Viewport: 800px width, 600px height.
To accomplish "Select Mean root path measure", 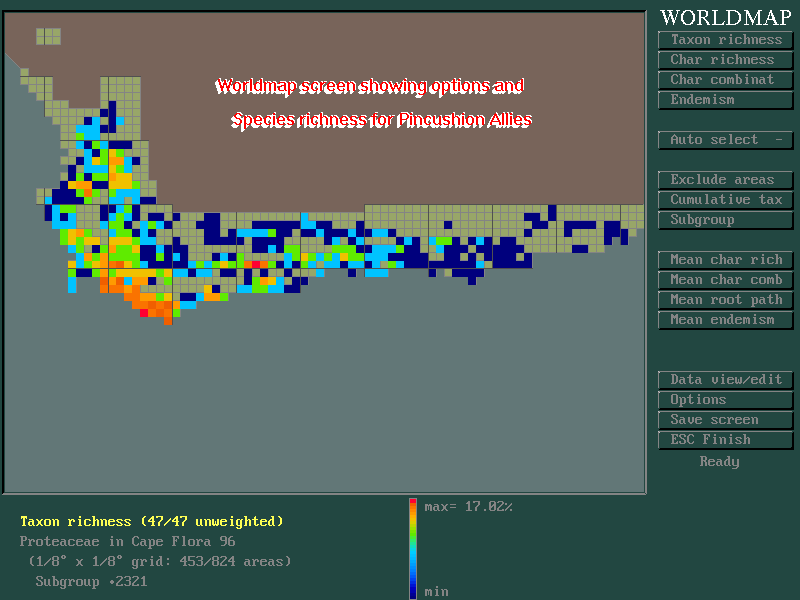I will pyautogui.click(x=725, y=299).
